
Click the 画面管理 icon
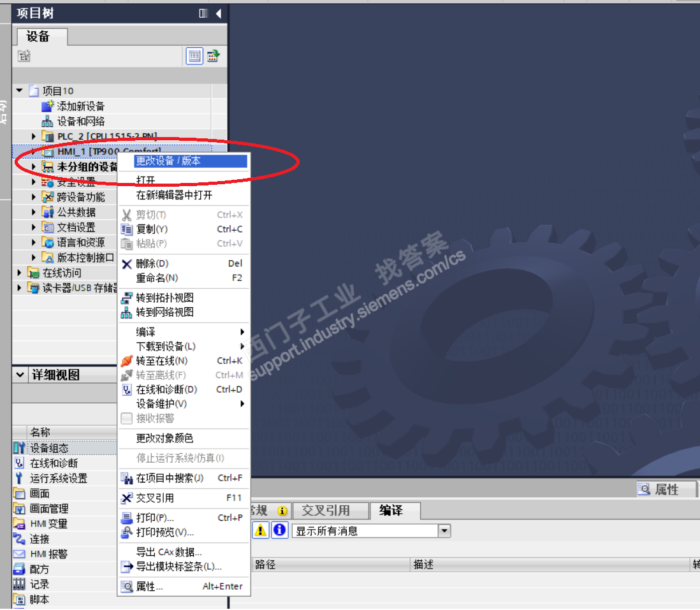18,509
